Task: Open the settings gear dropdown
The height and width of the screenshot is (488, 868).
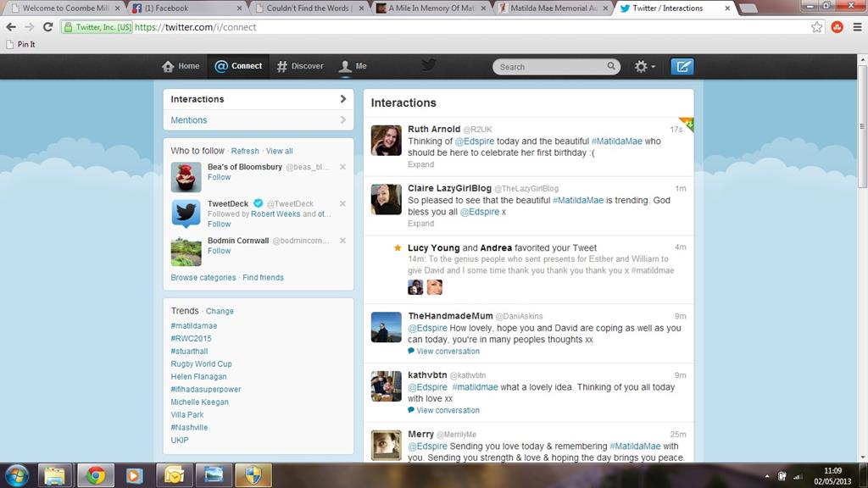Action: [x=644, y=66]
